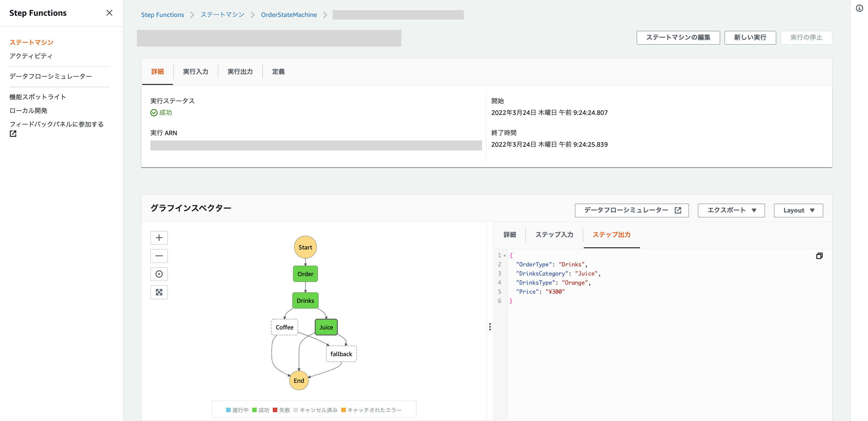This screenshot has height=421, width=868.
Task: Expand graph to fullscreen with arrows icon
Action: point(159,292)
